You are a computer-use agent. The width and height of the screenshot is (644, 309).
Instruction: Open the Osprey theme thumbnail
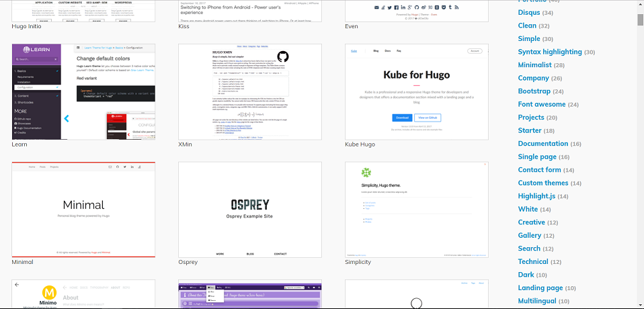coord(250,210)
